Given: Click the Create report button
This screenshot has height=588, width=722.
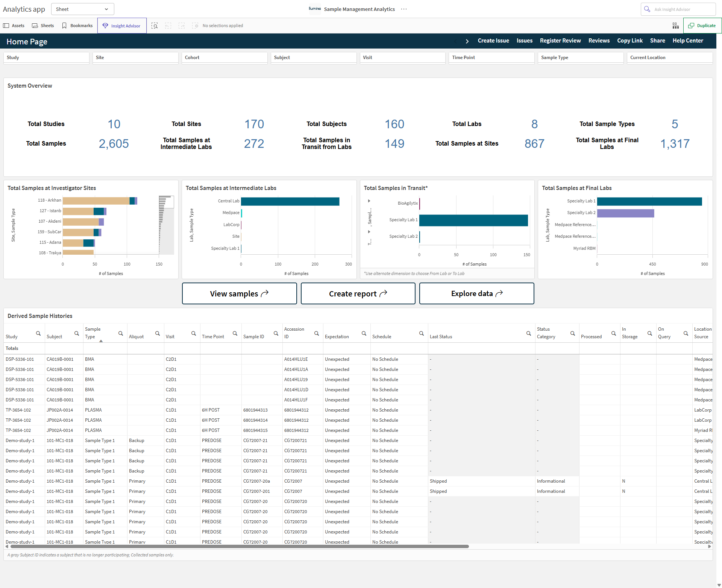Looking at the screenshot, I should [358, 293].
